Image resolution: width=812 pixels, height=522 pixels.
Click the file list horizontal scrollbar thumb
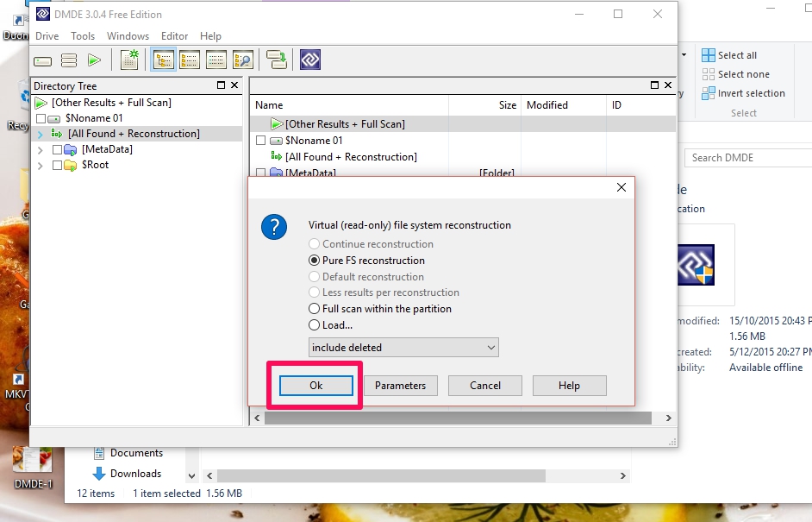point(458,418)
